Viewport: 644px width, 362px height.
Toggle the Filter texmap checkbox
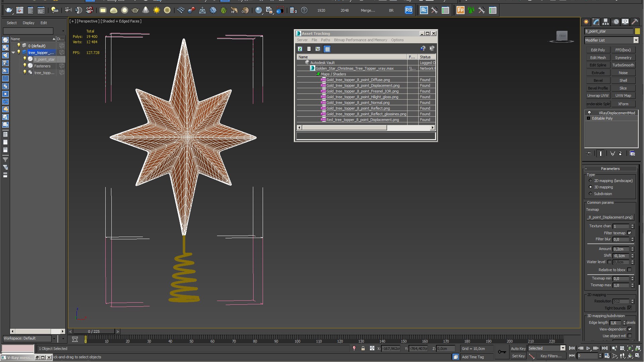click(x=630, y=233)
